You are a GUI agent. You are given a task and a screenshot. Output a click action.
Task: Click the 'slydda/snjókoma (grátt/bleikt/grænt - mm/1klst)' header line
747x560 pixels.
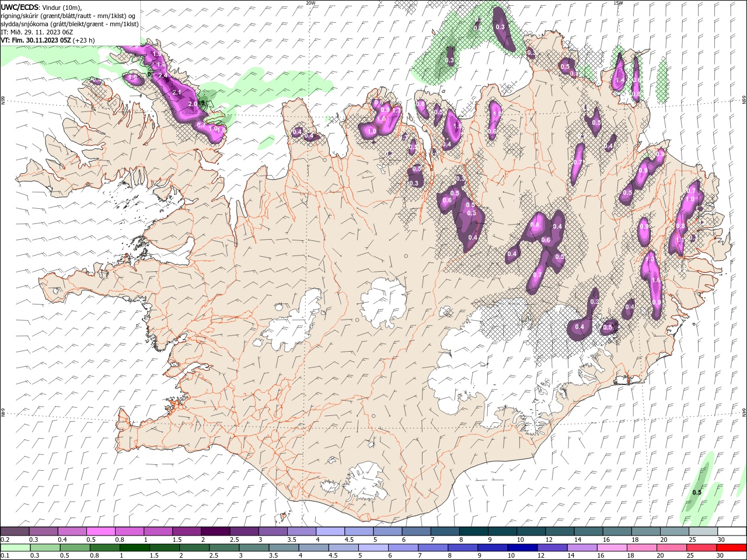[70, 24]
